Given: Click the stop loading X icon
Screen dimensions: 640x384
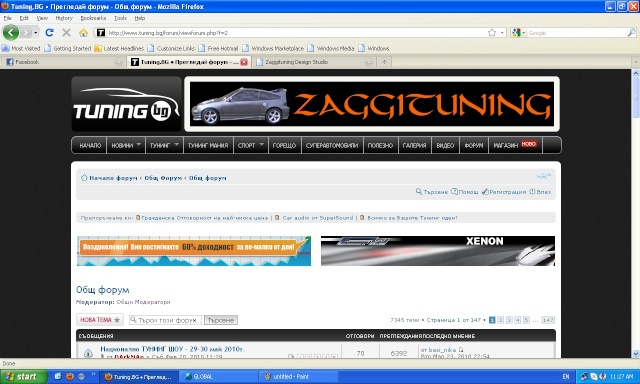Looking at the screenshot, I should click(66, 33).
